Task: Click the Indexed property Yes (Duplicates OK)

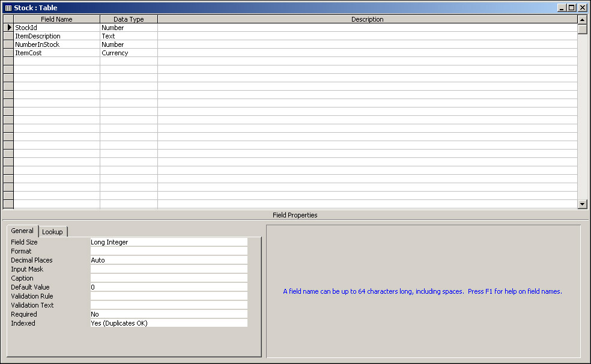Action: pyautogui.click(x=168, y=323)
